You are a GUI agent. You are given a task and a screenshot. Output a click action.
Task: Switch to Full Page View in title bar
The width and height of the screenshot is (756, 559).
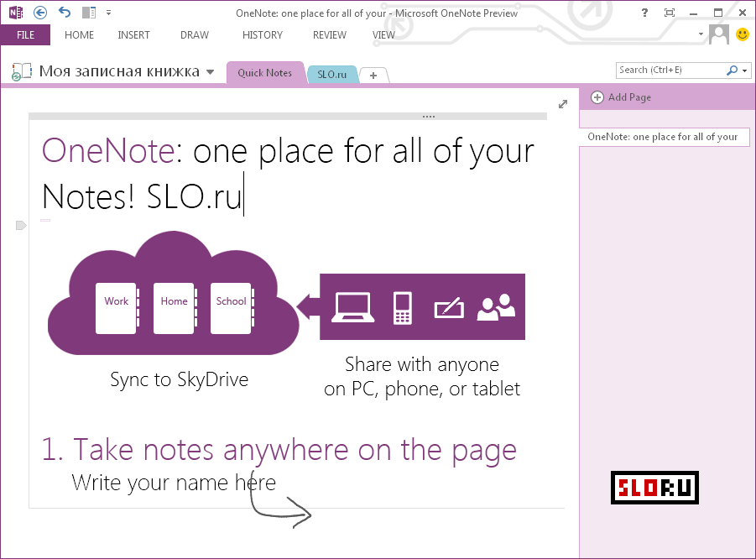[670, 13]
